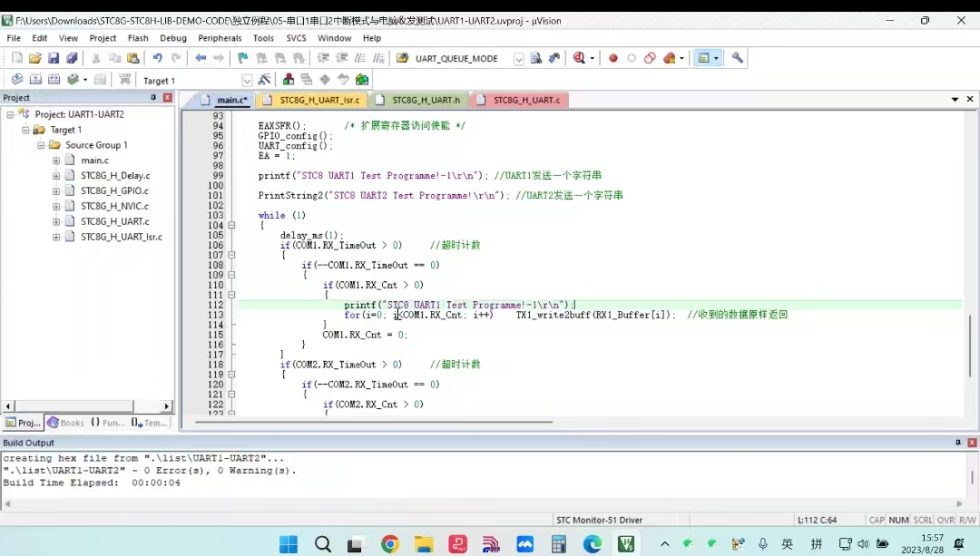Navigate backwards with the blue left arrow
This screenshot has width=980, height=556.
(x=201, y=58)
